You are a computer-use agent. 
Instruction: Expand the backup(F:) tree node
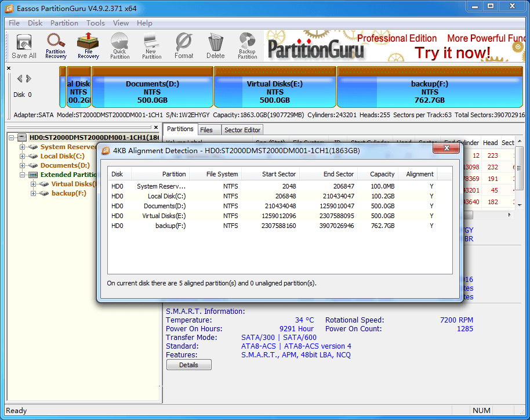pyautogui.click(x=33, y=193)
